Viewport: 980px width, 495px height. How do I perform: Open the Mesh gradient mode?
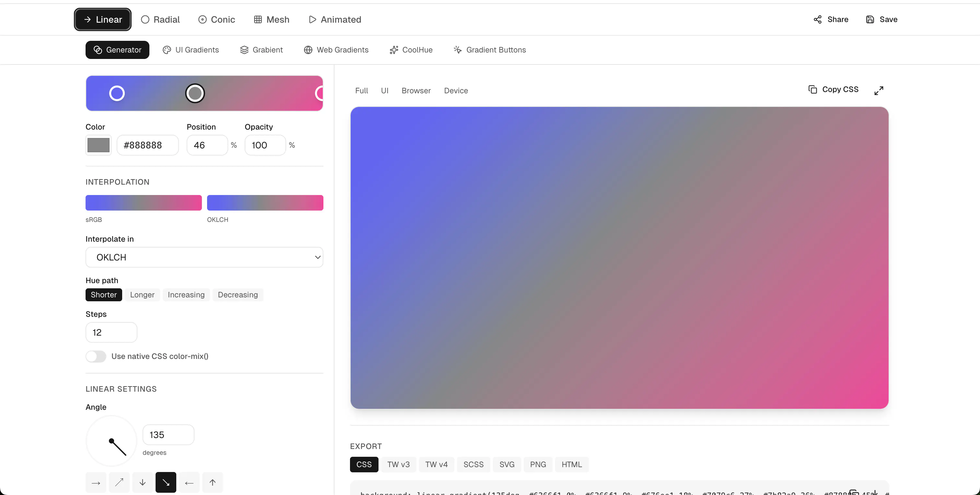272,19
